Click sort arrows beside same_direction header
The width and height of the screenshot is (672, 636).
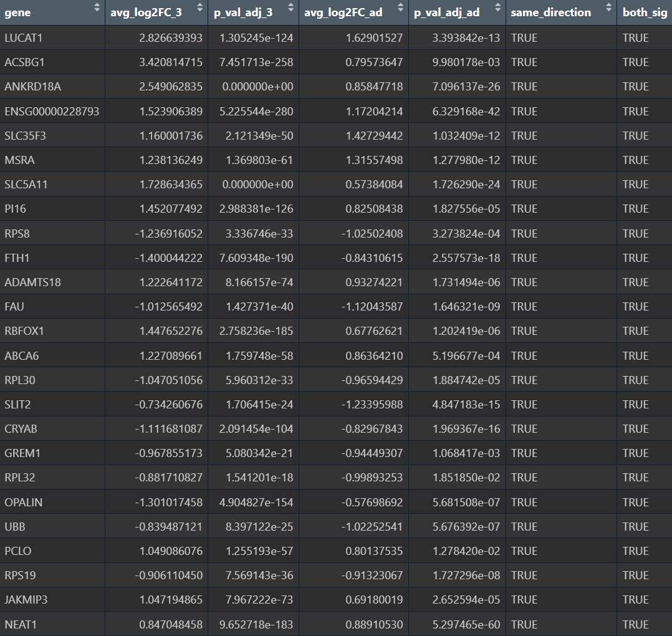point(608,8)
